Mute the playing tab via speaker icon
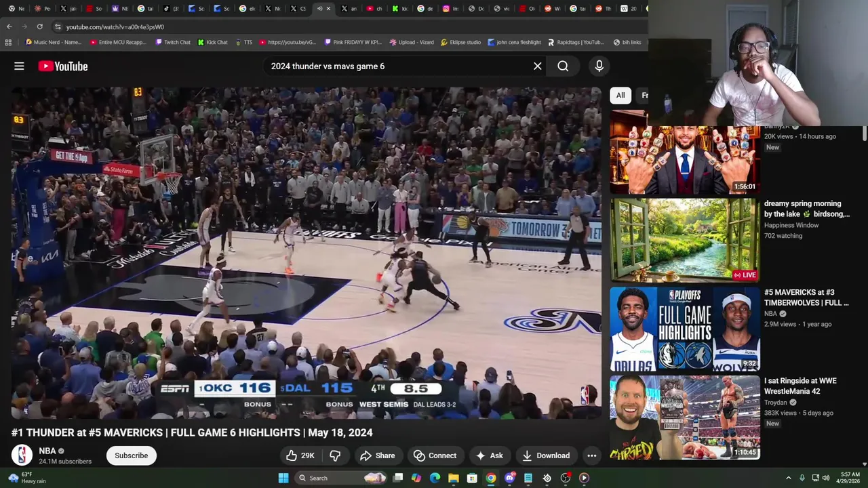868x488 pixels. (319, 9)
